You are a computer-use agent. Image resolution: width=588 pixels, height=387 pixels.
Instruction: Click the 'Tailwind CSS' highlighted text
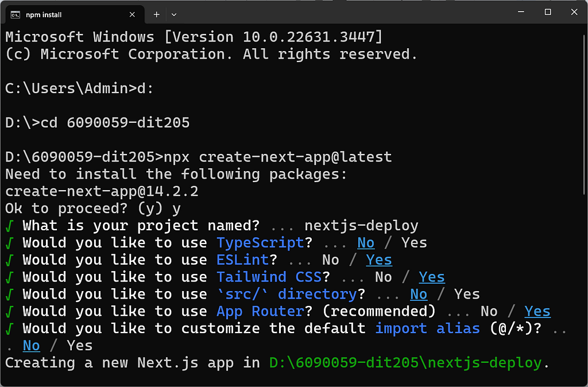269,277
